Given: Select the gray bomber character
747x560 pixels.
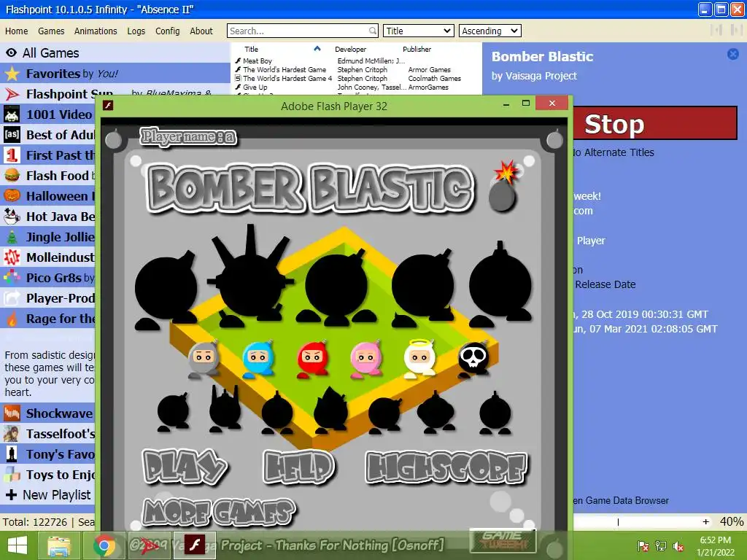Looking at the screenshot, I should click(204, 359).
